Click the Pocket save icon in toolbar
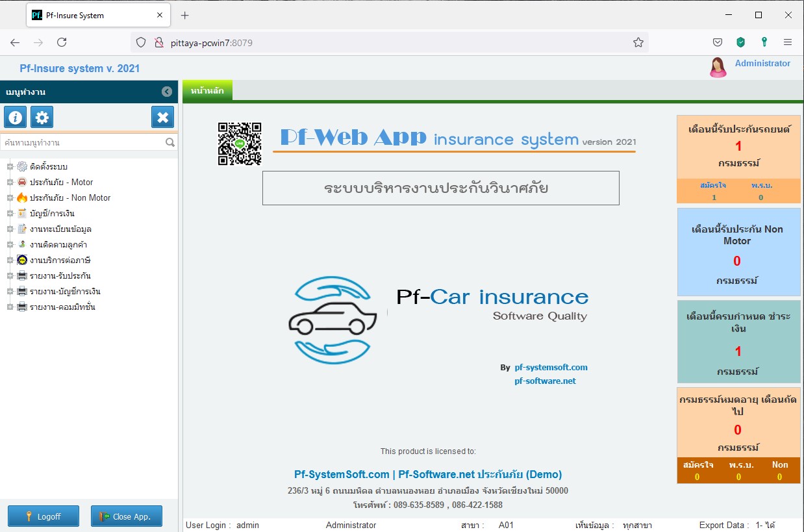The height and width of the screenshot is (532, 804). (x=718, y=42)
